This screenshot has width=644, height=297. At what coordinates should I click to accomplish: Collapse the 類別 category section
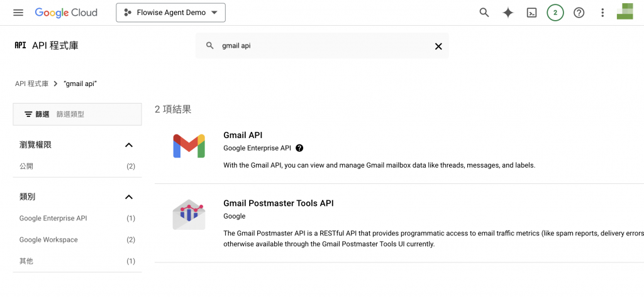coord(129,197)
